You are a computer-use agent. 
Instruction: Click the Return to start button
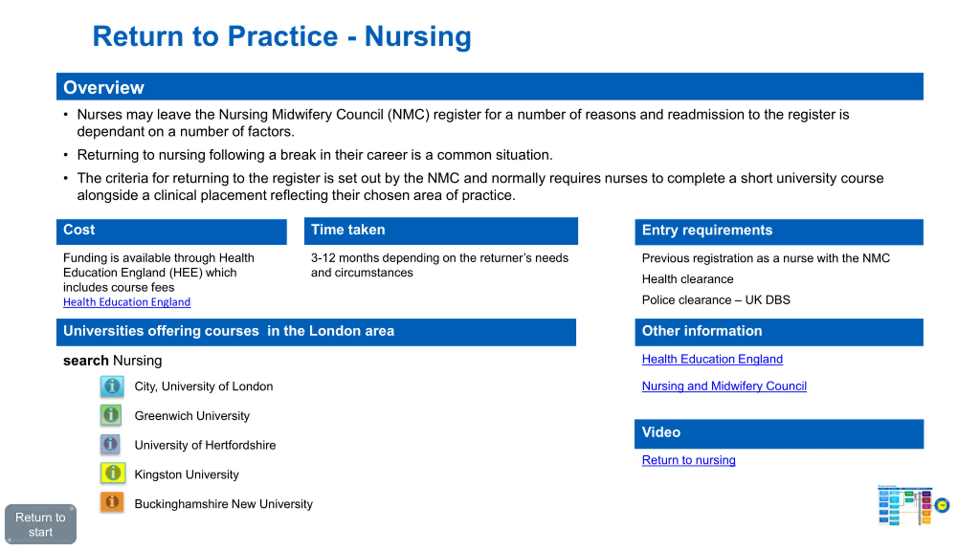click(x=41, y=524)
